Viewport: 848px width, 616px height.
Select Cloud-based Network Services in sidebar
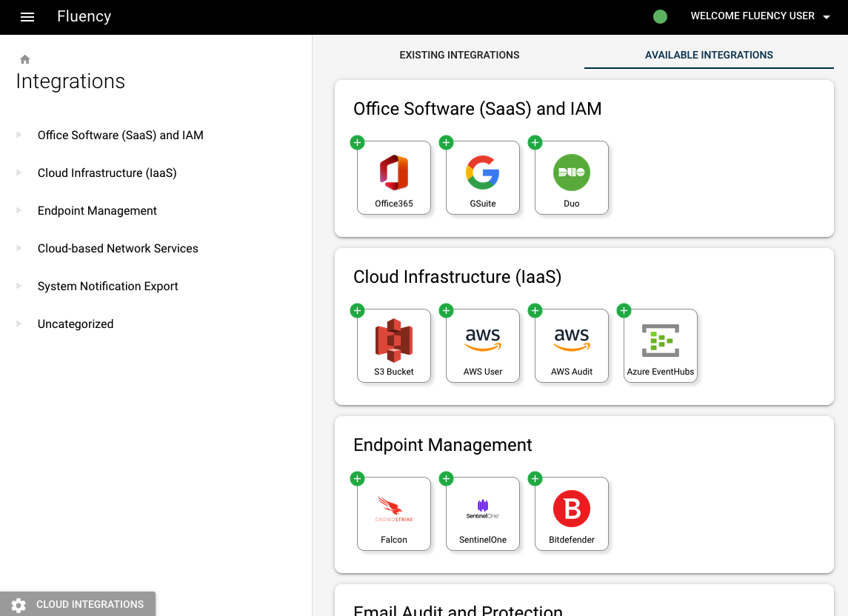point(118,248)
